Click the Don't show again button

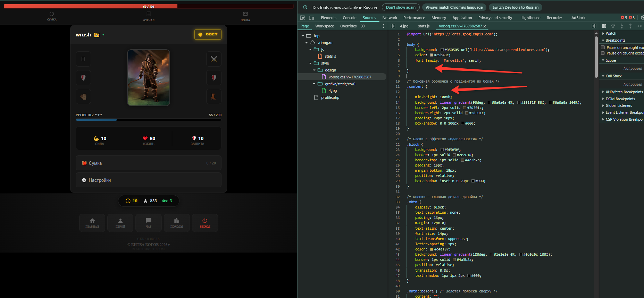(x=401, y=7)
